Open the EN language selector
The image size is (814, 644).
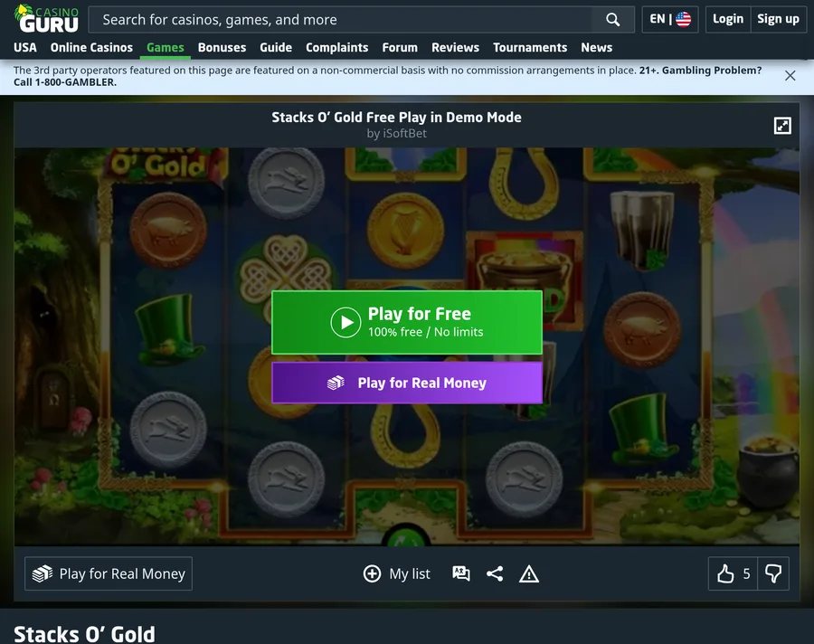[669, 19]
